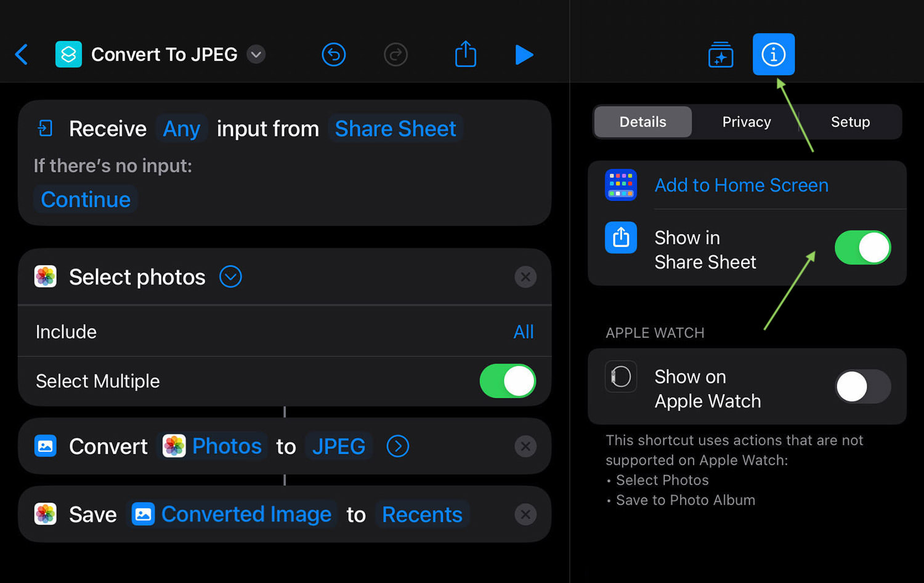Screen dimensions: 924x583
Task: Collapse Select photos options chevron
Action: (x=230, y=277)
